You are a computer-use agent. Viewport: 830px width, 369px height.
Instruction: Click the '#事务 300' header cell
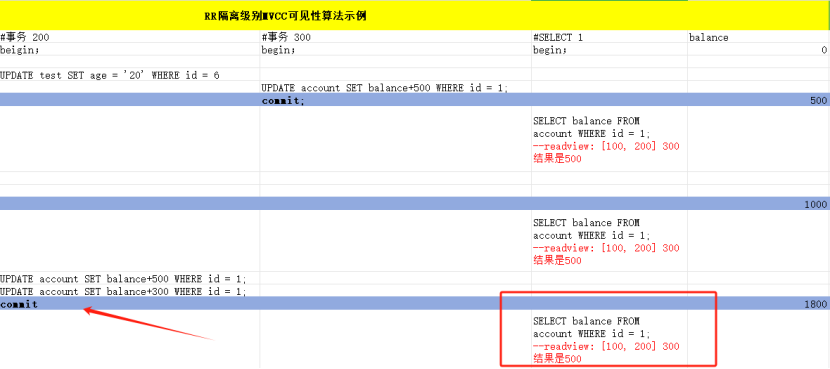(x=395, y=37)
